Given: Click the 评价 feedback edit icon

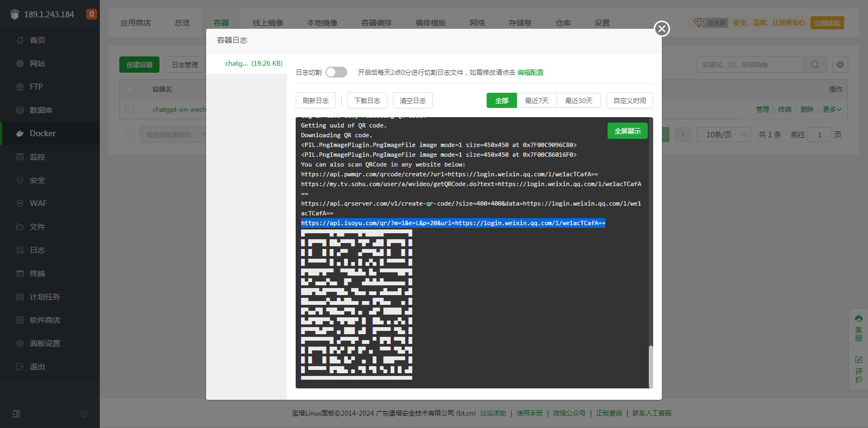Looking at the screenshot, I should tap(859, 369).
